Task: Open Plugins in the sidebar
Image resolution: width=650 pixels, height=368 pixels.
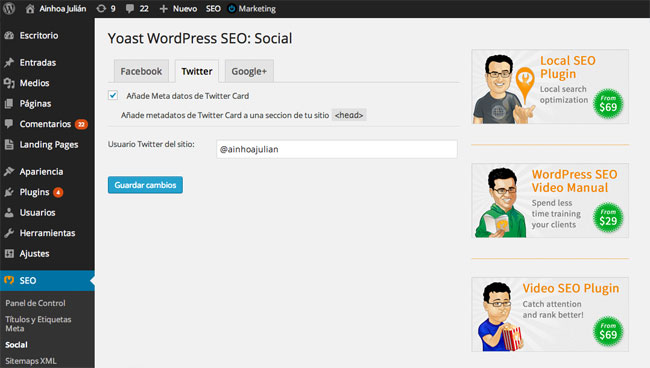Action: pyautogui.click(x=34, y=192)
